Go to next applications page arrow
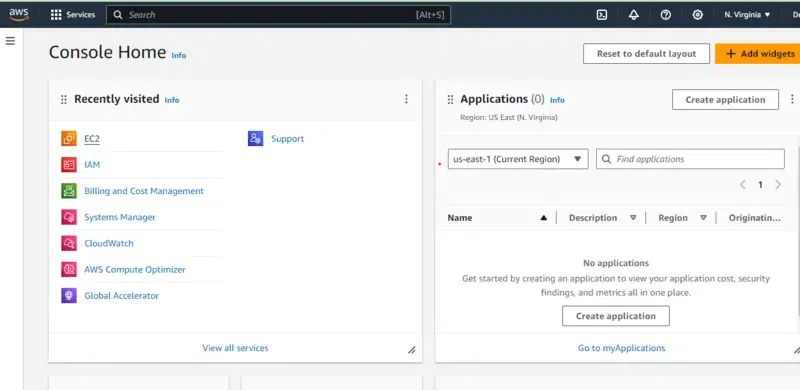 click(778, 185)
